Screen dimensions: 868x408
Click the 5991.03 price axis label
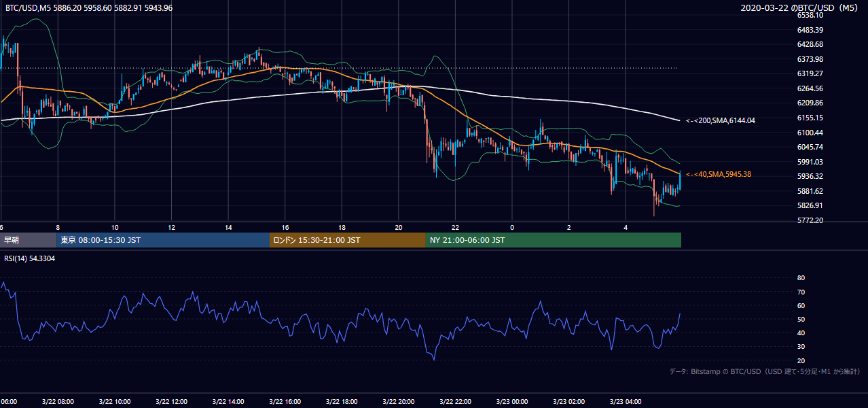click(x=810, y=162)
